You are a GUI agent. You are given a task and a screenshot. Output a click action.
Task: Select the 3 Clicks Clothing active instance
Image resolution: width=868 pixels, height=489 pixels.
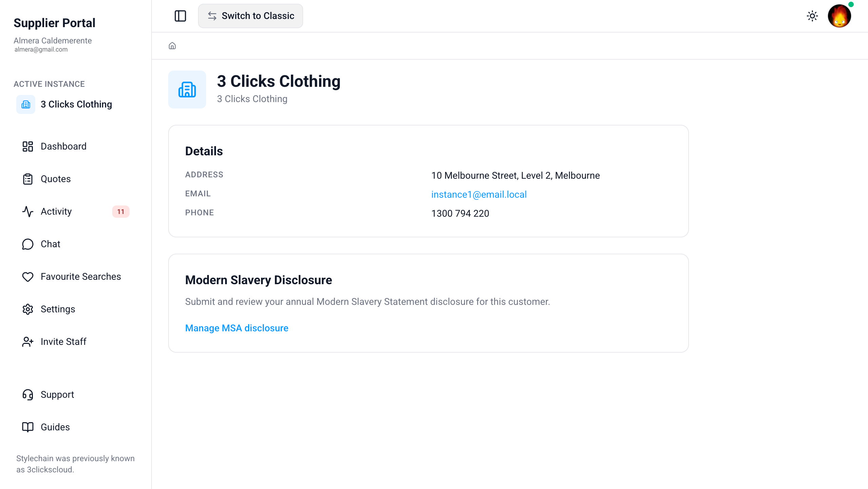[x=76, y=104]
